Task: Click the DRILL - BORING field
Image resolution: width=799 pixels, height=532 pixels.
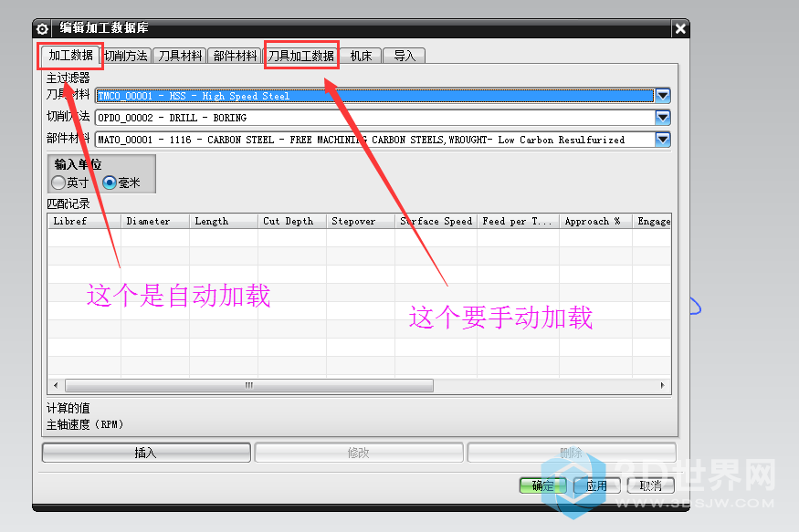Action: (x=374, y=118)
